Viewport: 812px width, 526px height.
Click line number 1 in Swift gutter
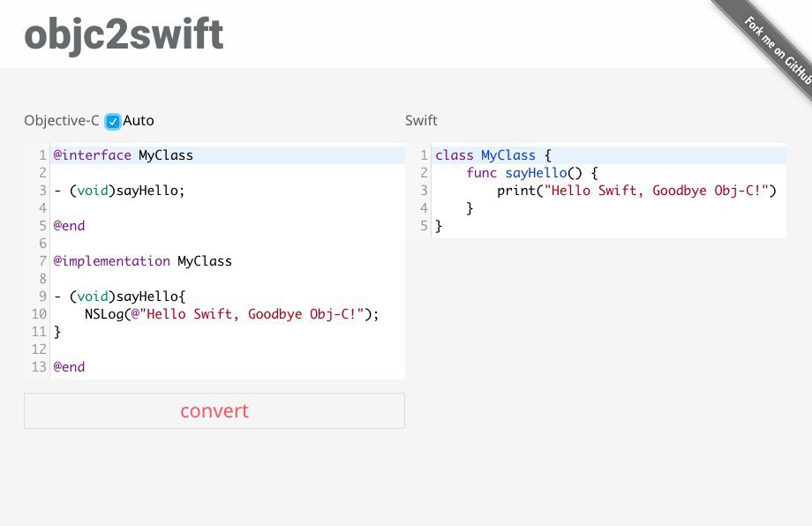(x=425, y=155)
